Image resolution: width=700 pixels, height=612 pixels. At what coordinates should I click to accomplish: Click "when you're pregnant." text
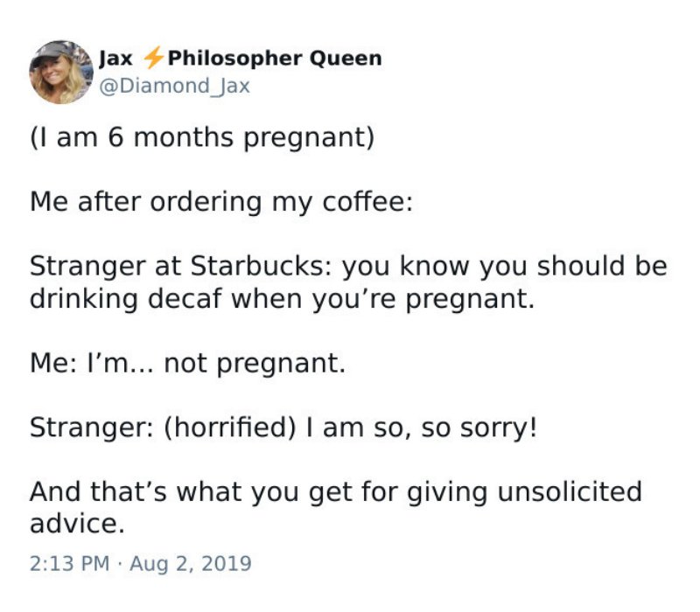point(382,299)
